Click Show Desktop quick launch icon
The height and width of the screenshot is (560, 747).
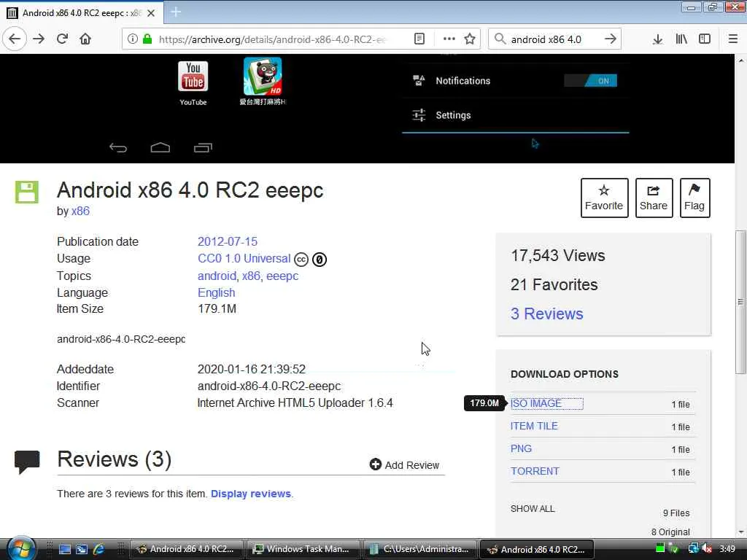64,549
